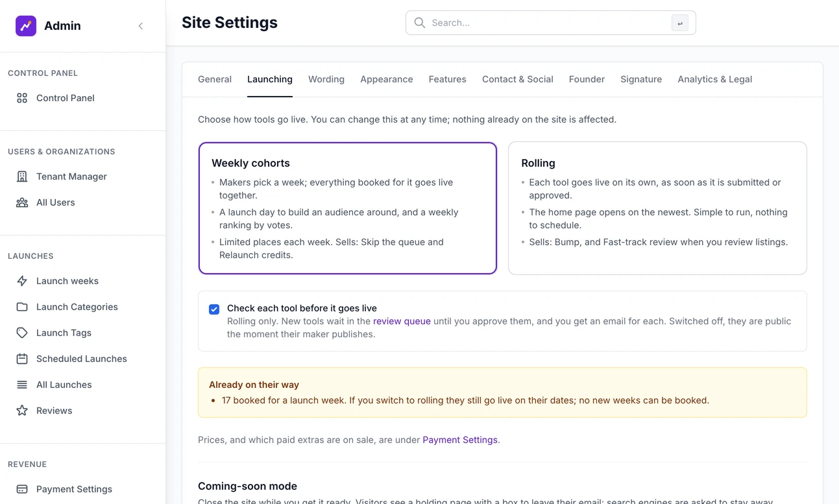Open Scheduled Launches via its calendar icon

[22, 359]
